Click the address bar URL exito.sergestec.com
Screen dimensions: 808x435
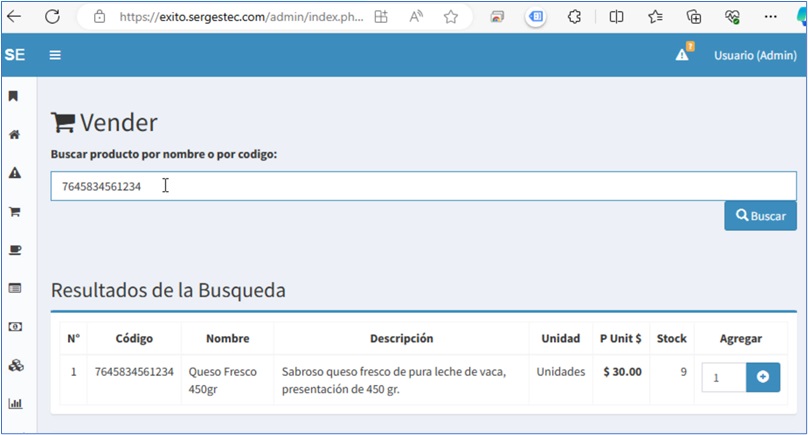click(241, 17)
